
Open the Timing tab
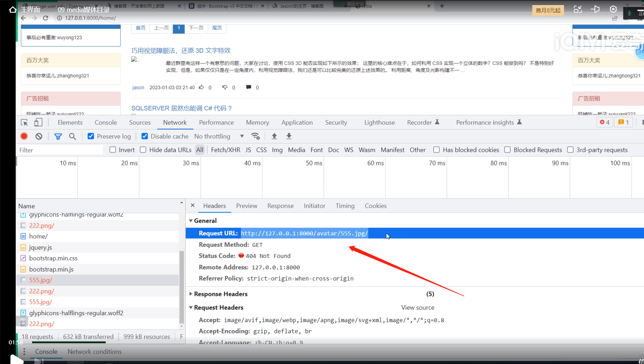pos(345,206)
